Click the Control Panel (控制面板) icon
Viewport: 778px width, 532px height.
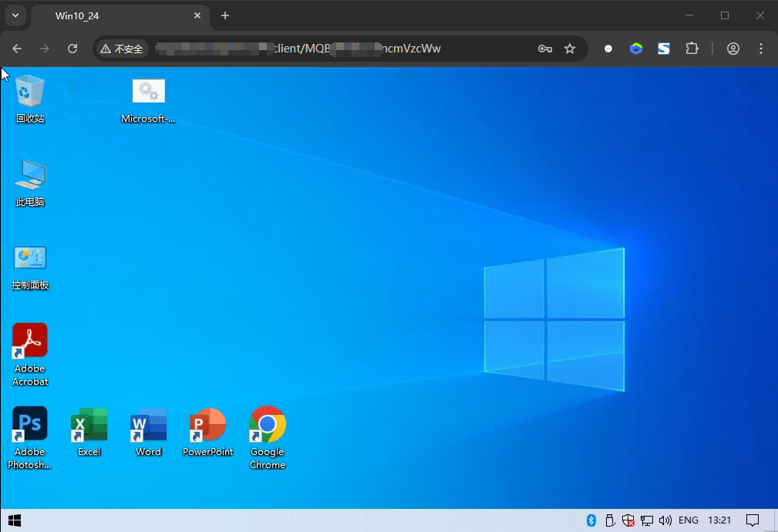coord(30,259)
